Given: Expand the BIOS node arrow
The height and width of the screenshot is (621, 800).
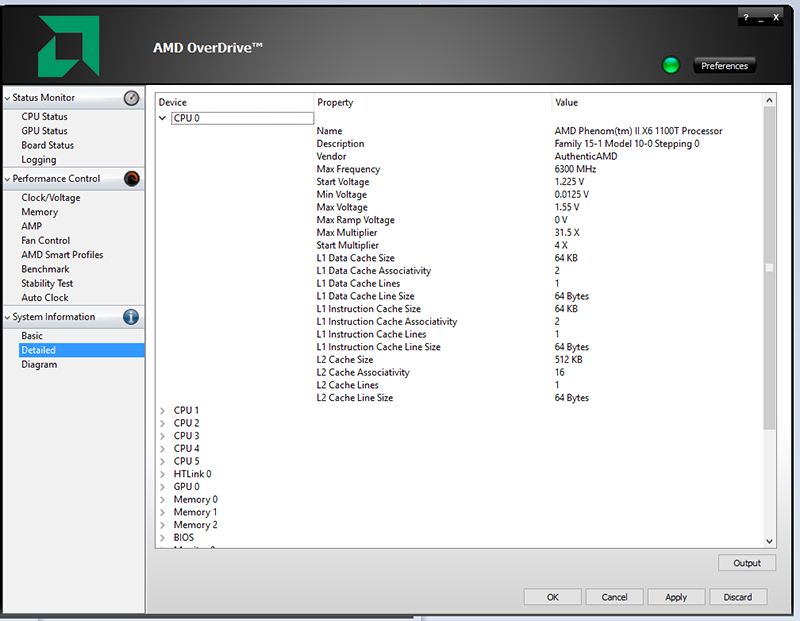Looking at the screenshot, I should click(x=163, y=538).
